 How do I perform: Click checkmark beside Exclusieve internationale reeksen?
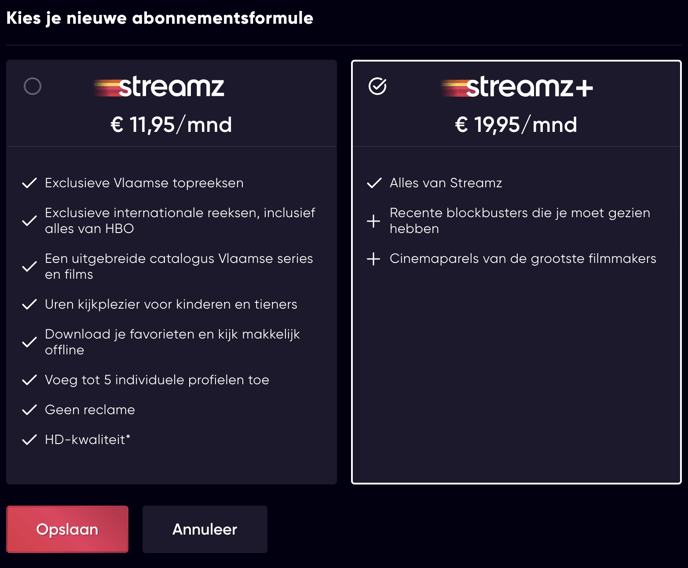[29, 221]
